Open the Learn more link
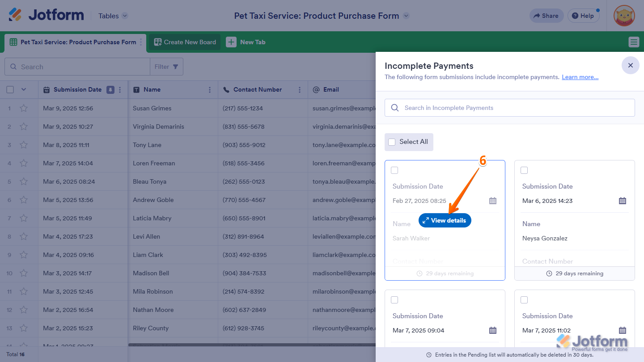Image resolution: width=644 pixels, height=362 pixels. pyautogui.click(x=580, y=77)
